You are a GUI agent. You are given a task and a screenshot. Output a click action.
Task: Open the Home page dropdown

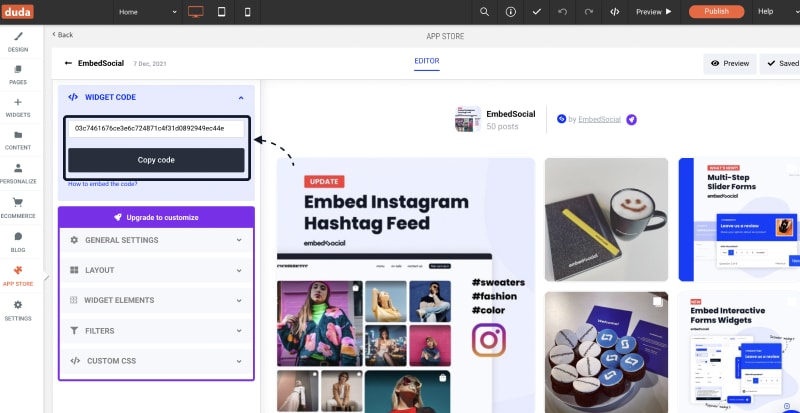tap(147, 12)
